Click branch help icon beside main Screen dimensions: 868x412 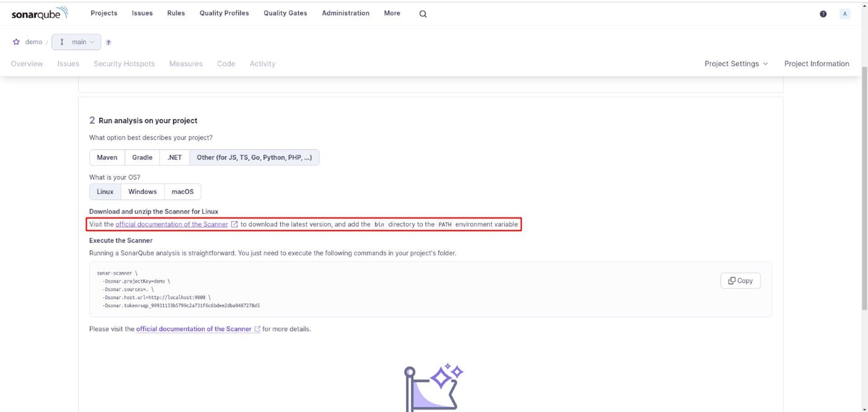[x=108, y=42]
